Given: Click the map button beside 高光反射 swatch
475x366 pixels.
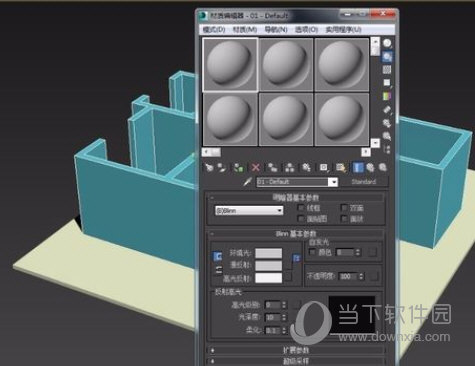Looking at the screenshot, I should (289, 276).
